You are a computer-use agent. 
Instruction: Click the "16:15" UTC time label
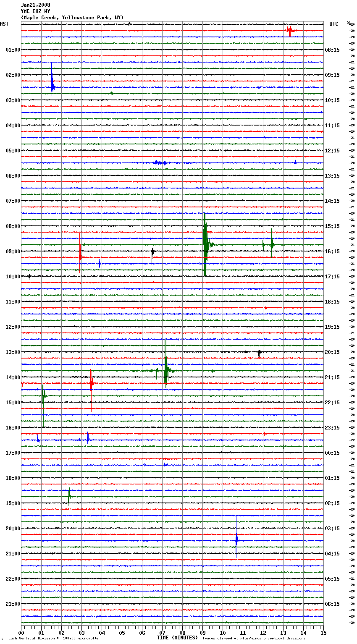pyautogui.click(x=332, y=251)
